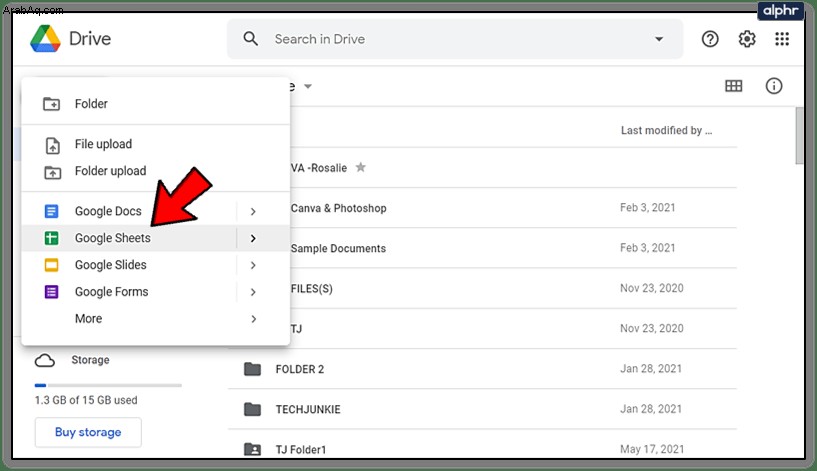
Task: Click the Google Drive logo
Action: [45, 39]
